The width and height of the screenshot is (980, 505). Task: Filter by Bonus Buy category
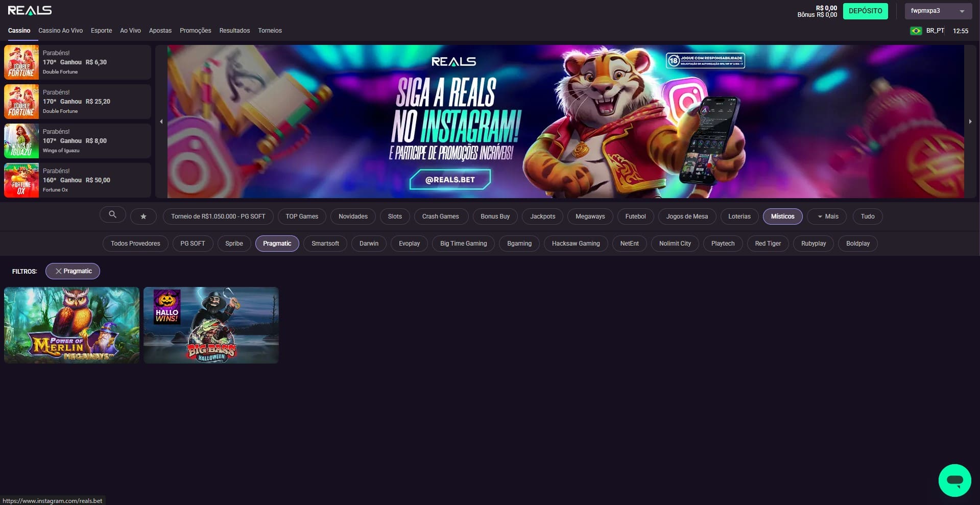coord(495,217)
